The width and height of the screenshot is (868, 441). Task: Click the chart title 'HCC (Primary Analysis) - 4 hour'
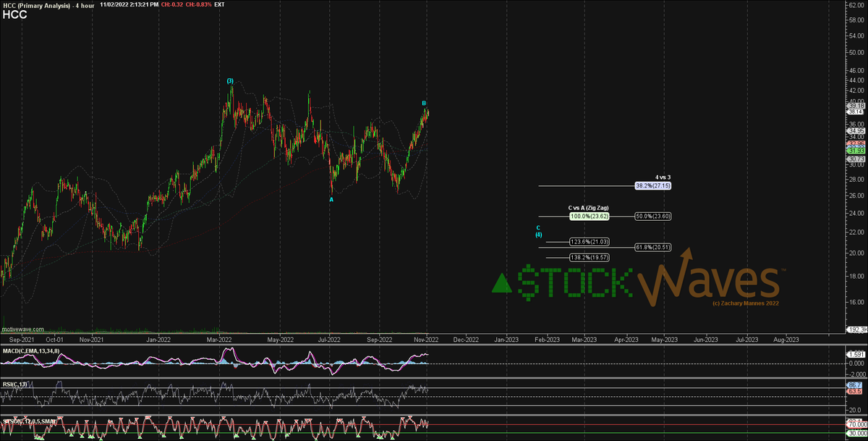[49, 4]
